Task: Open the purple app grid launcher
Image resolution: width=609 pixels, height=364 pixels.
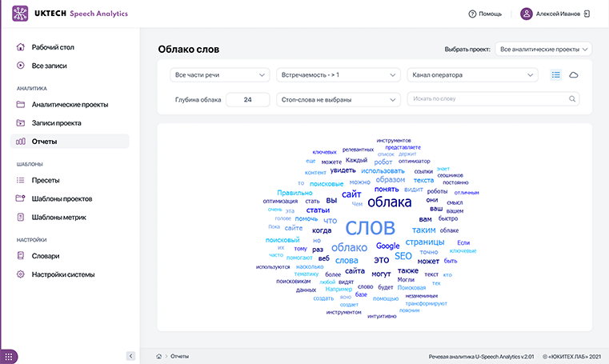Action: tap(10, 355)
